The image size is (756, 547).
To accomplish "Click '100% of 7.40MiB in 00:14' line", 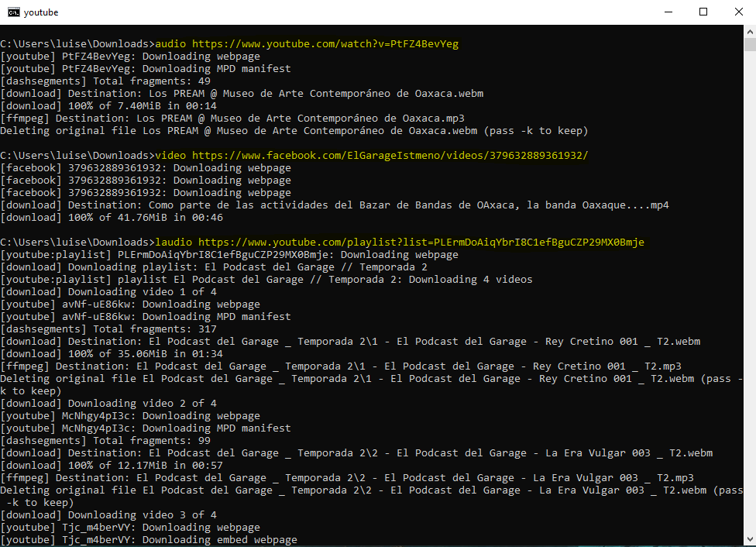I will (108, 105).
